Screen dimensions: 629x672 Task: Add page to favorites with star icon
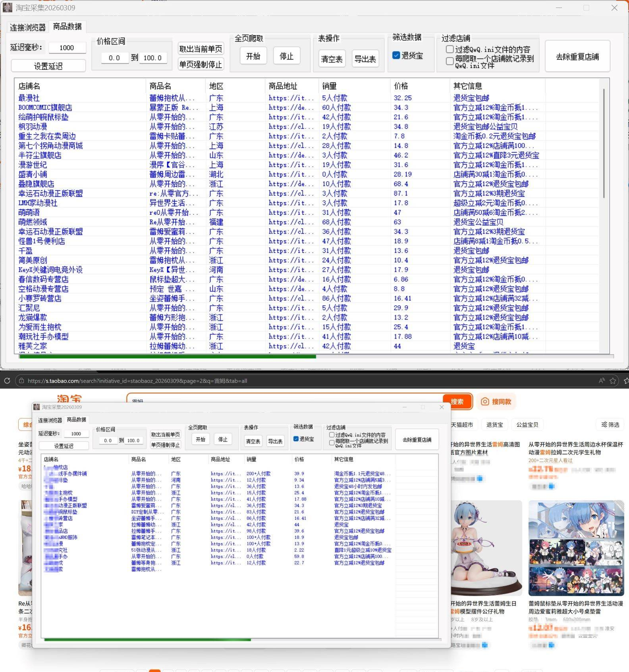click(x=613, y=381)
